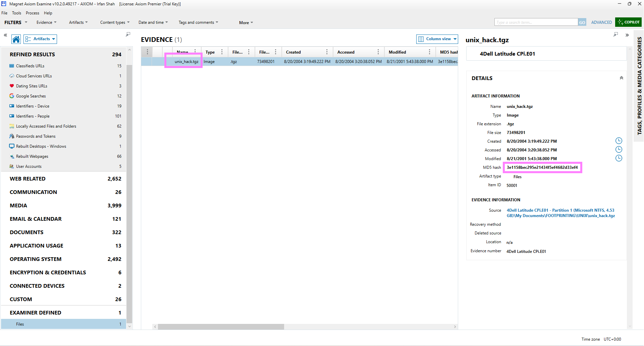
Task: Open the Tags and comments filter
Action: (198, 22)
